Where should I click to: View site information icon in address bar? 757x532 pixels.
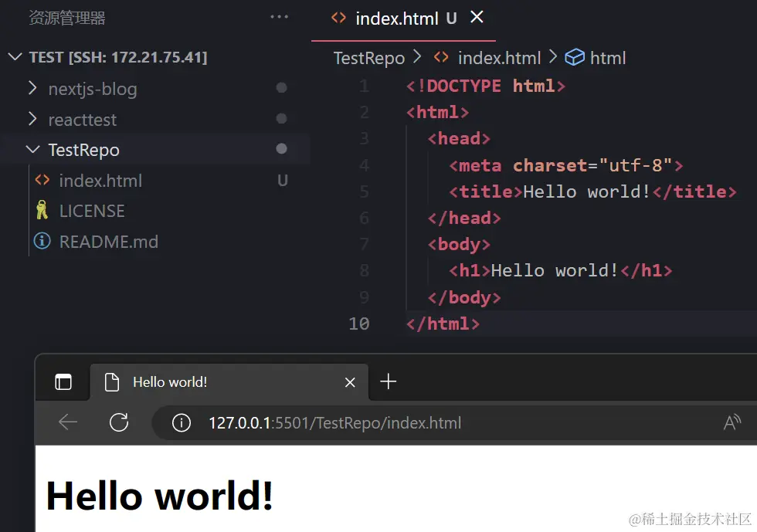[x=182, y=423]
